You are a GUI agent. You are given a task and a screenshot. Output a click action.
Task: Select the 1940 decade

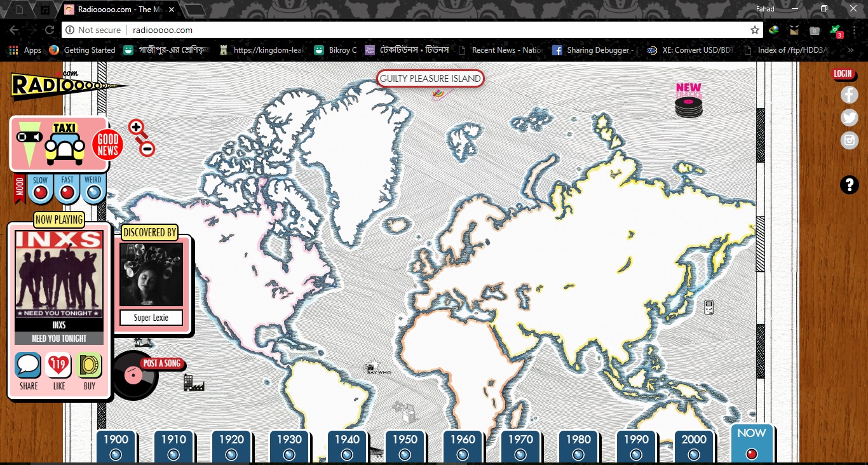(x=347, y=447)
